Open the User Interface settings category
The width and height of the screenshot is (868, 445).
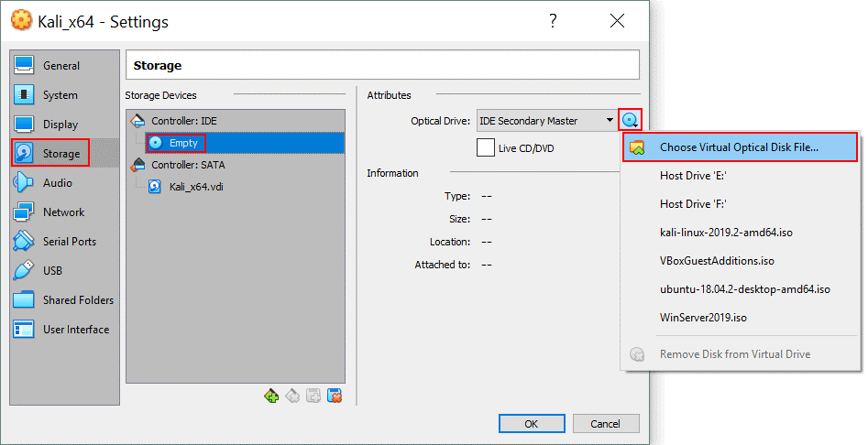click(x=64, y=330)
